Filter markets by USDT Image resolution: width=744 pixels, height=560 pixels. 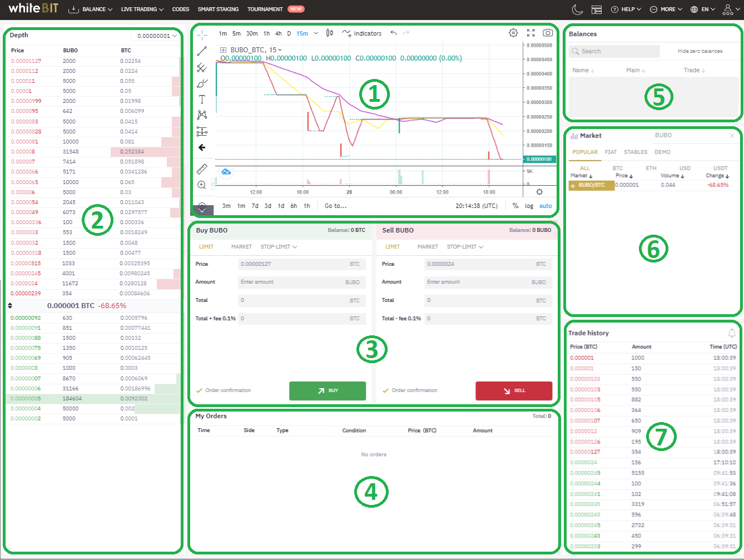click(x=720, y=168)
